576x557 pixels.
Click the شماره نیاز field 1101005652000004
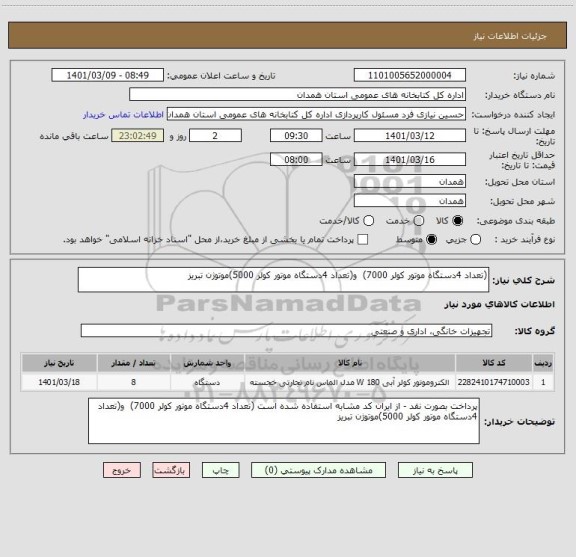(410, 75)
